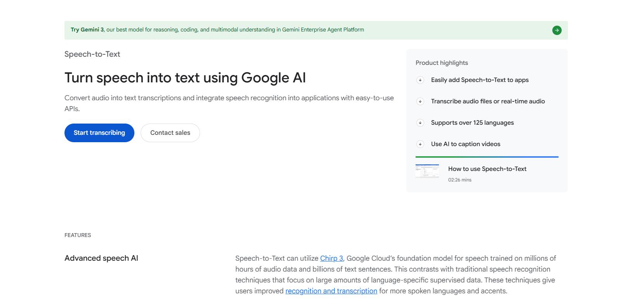Open the How to use Speech-to-Text video thumbnail
Image resolution: width=644 pixels, height=305 pixels.
(427, 171)
